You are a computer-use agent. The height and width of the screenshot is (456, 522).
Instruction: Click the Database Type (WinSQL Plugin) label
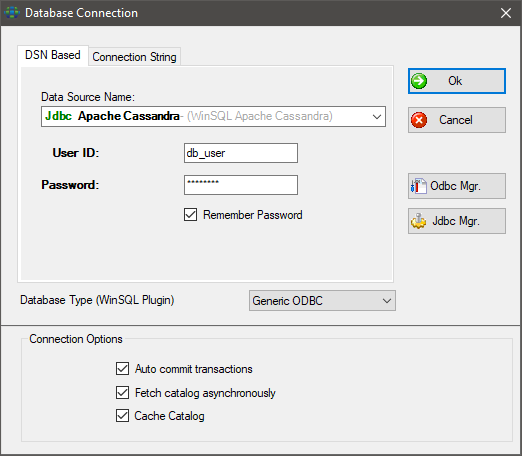point(97,300)
